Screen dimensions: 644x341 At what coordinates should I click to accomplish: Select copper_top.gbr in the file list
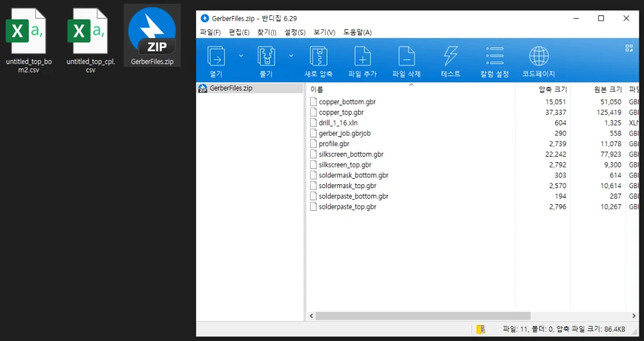341,112
